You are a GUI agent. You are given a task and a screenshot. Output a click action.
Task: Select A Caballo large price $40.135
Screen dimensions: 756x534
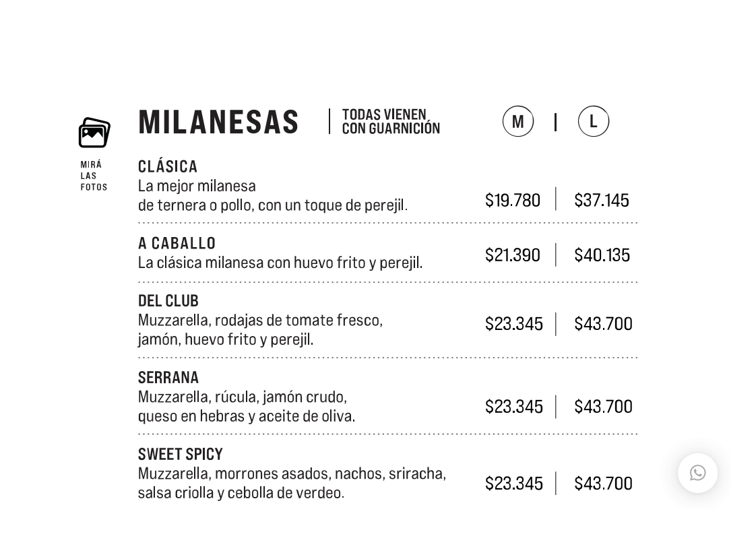(x=602, y=255)
